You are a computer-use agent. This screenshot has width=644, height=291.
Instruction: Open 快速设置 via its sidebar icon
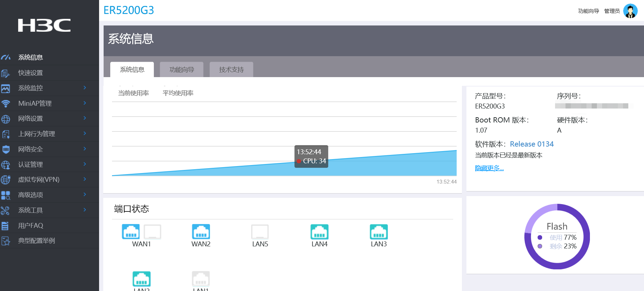click(5, 73)
